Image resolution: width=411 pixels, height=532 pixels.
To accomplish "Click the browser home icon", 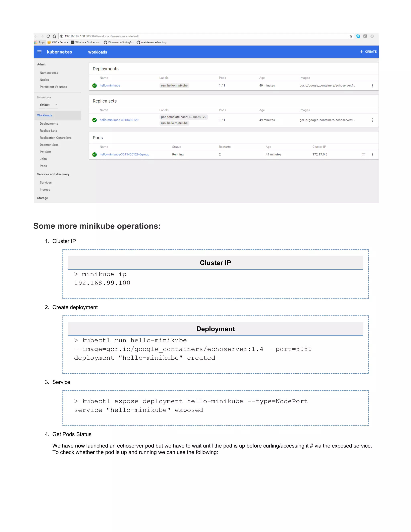I will point(54,36).
